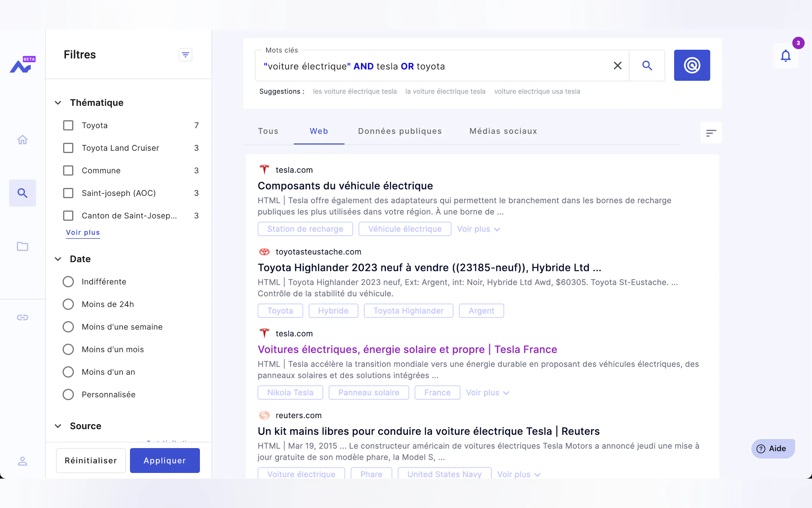Open the user profile icon
The image size is (812, 508).
(x=22, y=461)
